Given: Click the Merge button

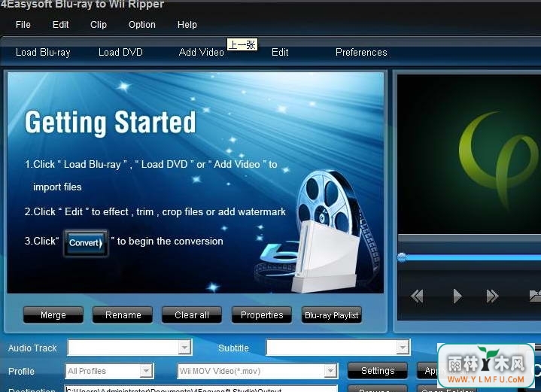Looking at the screenshot, I should (x=53, y=315).
